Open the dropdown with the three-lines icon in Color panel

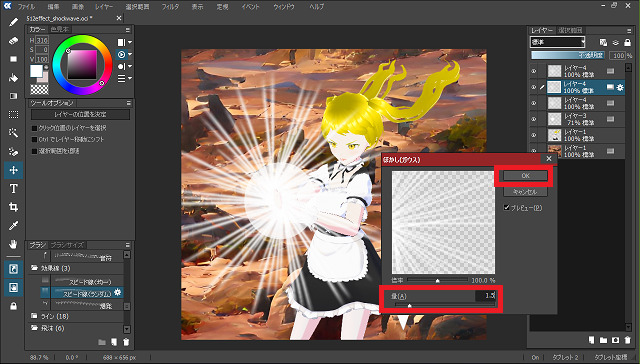pos(130,78)
